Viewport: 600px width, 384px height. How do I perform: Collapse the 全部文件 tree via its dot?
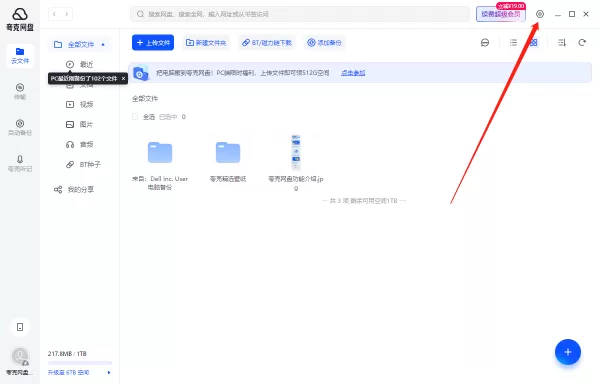pyautogui.click(x=103, y=44)
